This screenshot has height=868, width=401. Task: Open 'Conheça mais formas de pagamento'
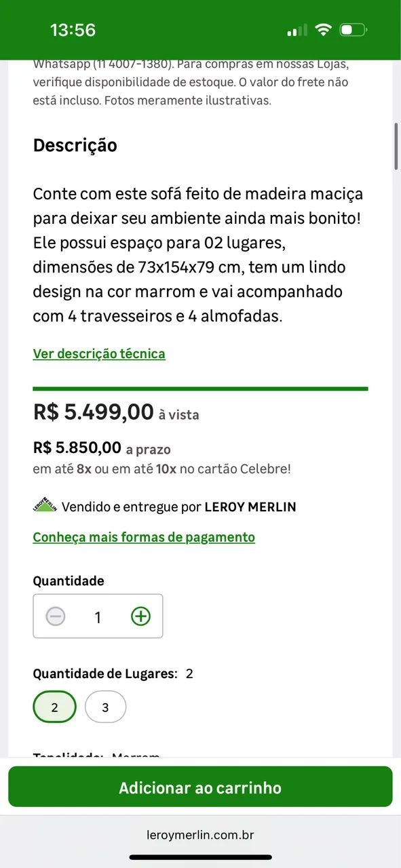[143, 536]
